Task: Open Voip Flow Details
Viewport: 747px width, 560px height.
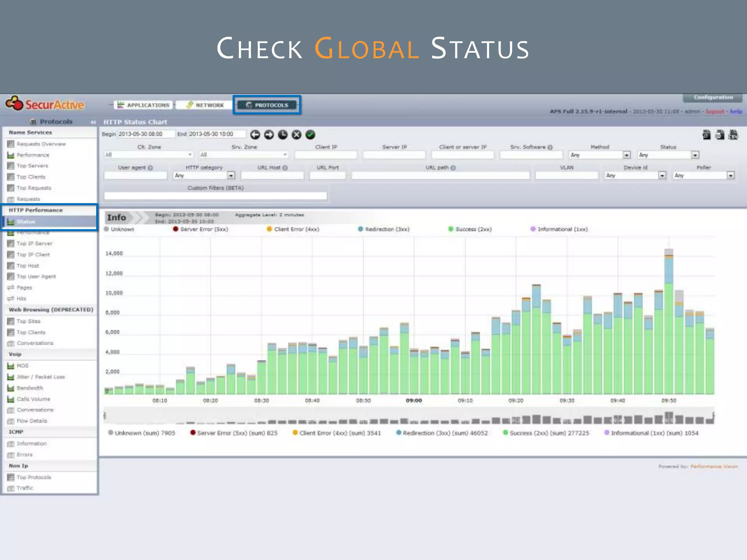Action: point(32,421)
